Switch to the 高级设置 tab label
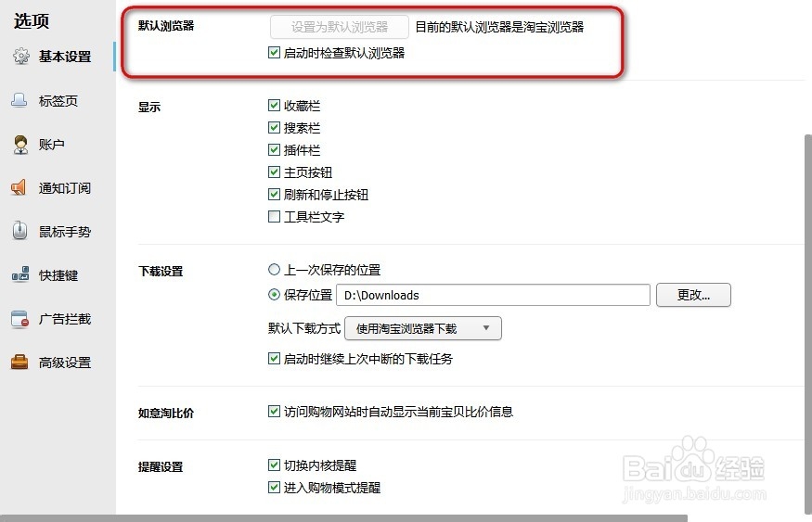 tap(65, 363)
